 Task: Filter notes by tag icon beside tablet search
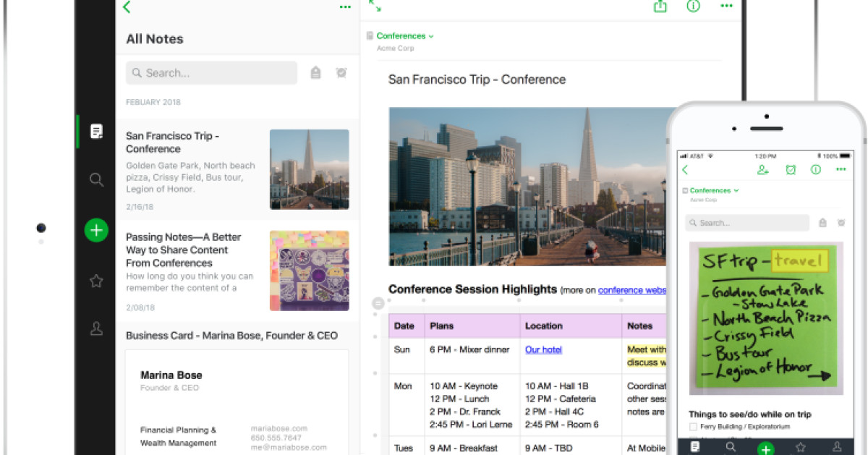tap(315, 73)
